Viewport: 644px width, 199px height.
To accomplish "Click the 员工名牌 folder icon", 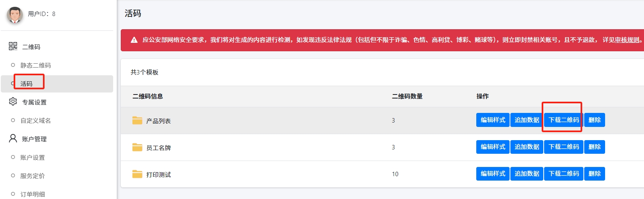I will [x=137, y=147].
